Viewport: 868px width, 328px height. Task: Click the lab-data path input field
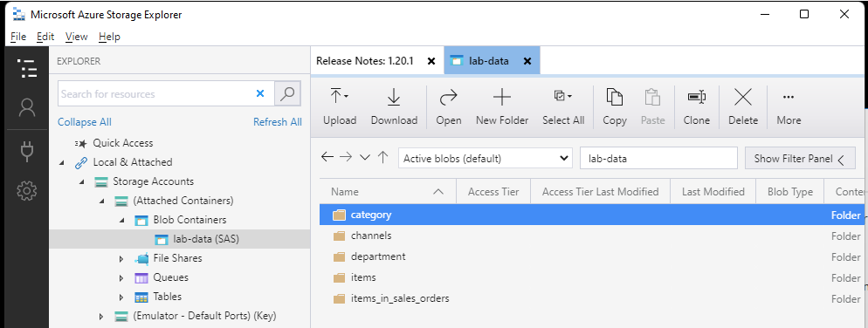(658, 158)
